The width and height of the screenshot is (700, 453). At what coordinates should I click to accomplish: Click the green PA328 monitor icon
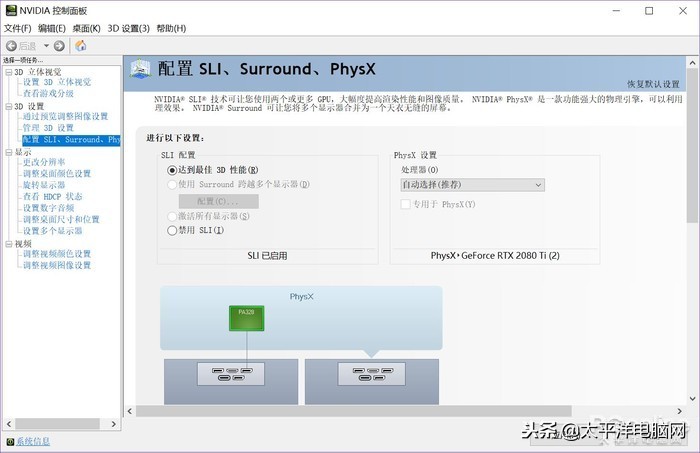[x=245, y=317]
